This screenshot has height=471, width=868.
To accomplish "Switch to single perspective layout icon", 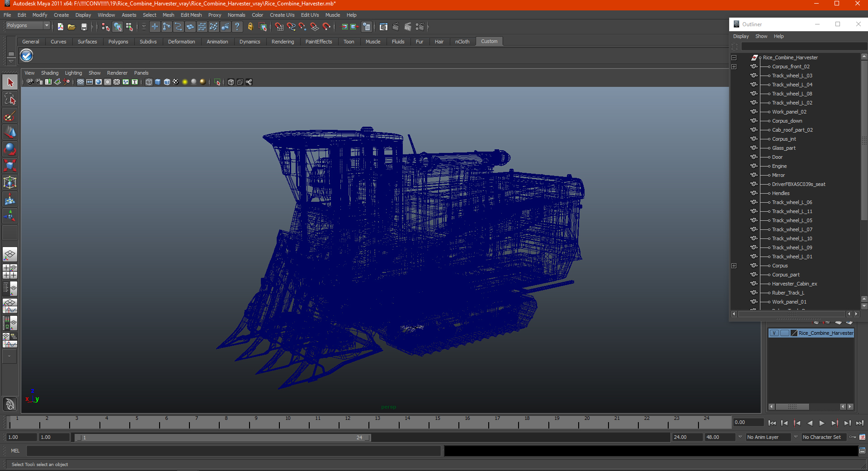I will [10, 255].
